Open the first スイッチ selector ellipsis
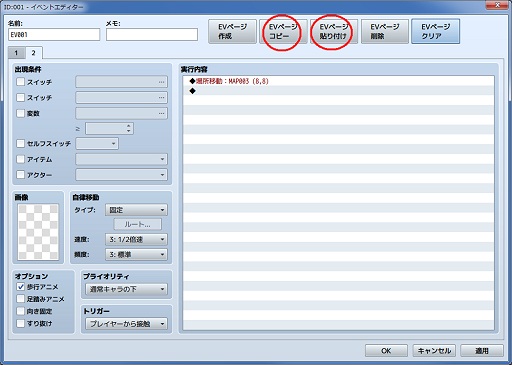 [x=162, y=82]
